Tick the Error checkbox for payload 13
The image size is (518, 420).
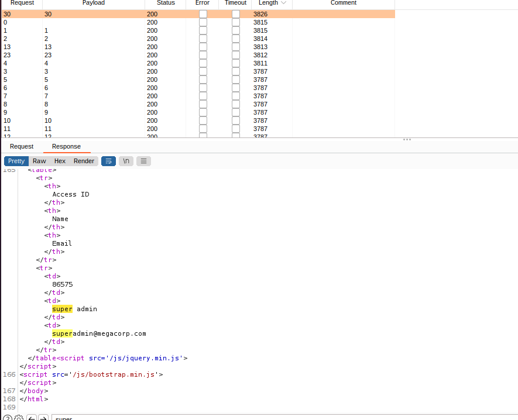point(203,47)
